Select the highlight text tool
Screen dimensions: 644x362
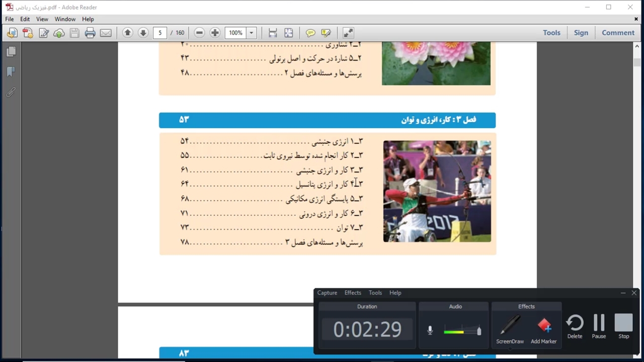pos(326,33)
